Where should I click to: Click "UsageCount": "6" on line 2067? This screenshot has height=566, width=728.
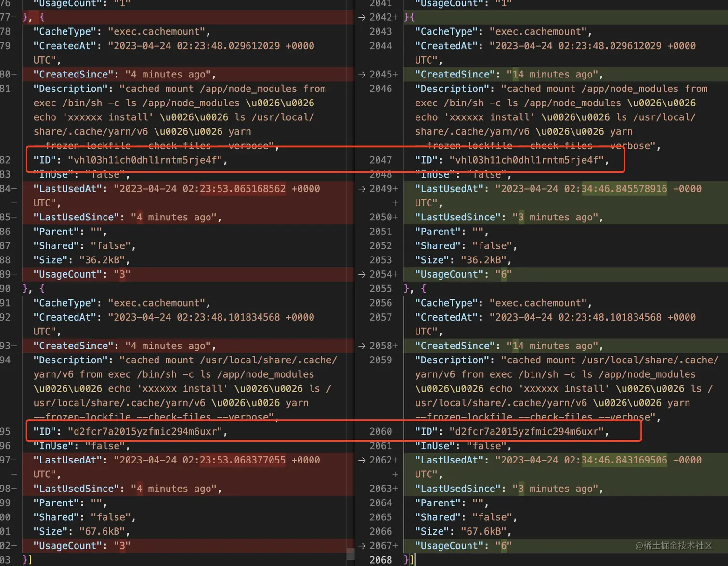point(464,546)
